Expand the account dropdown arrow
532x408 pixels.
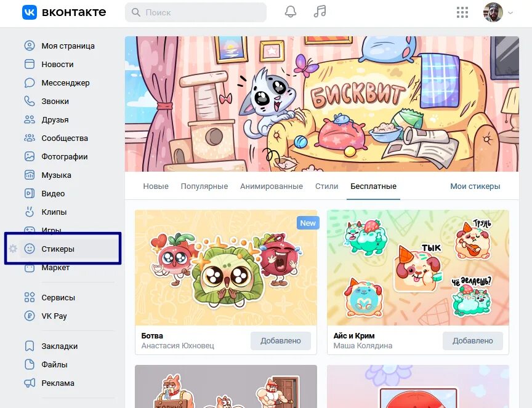[x=510, y=12]
